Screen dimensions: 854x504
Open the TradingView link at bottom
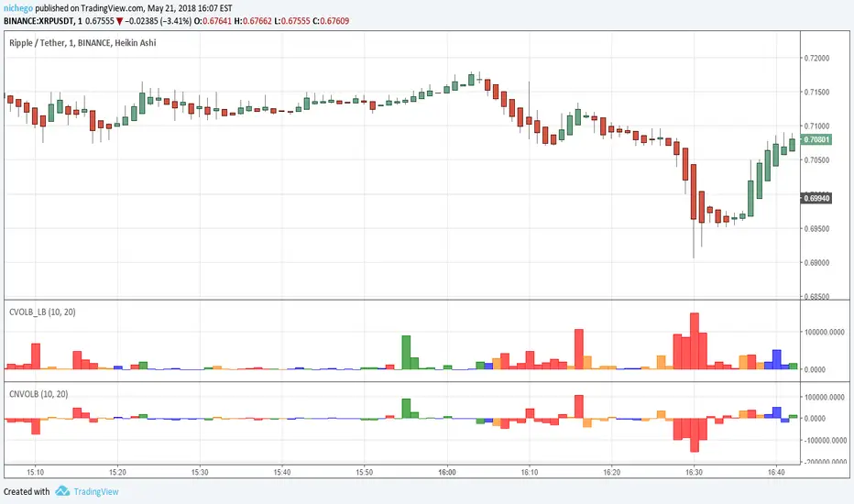tap(96, 491)
